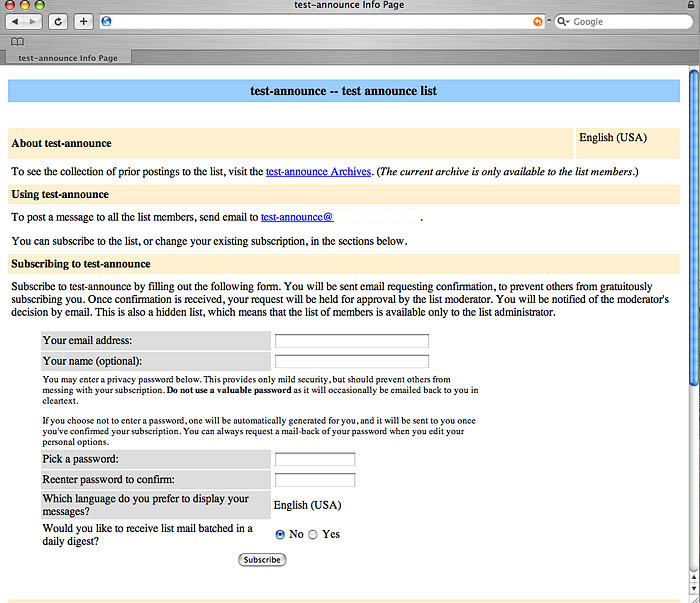Click the blue vertical scrollbar thumb
The height and width of the screenshot is (603, 700).
coord(694,228)
